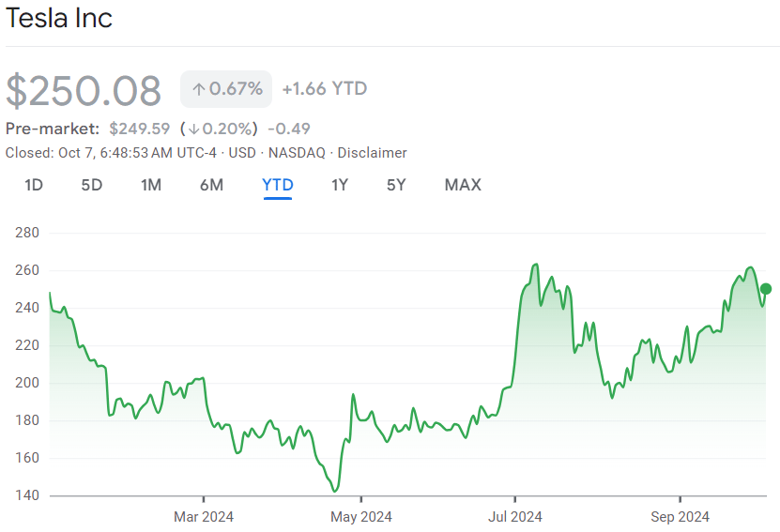Open the Disclaimer link
The height and width of the screenshot is (532, 780).
(x=372, y=153)
